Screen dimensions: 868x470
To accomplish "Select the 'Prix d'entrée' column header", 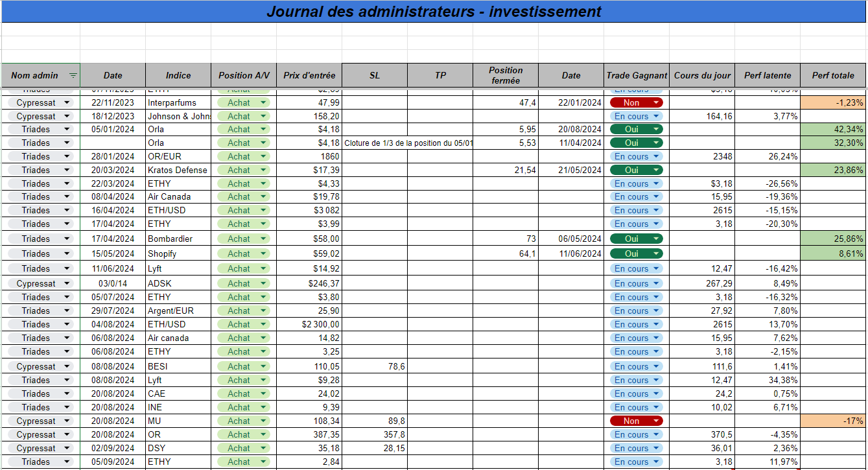I will (x=309, y=75).
